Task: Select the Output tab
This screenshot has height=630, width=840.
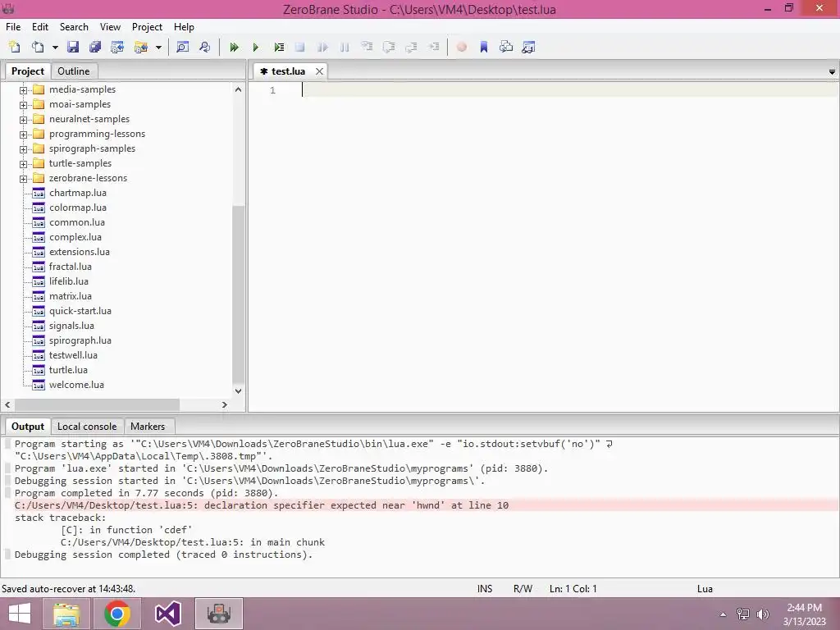Action: tap(28, 427)
